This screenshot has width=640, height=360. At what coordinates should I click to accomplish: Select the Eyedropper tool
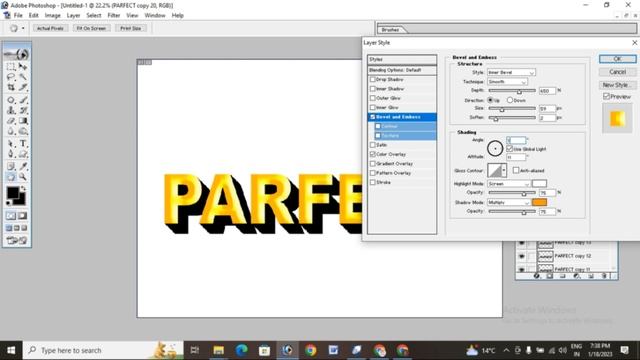(23, 167)
